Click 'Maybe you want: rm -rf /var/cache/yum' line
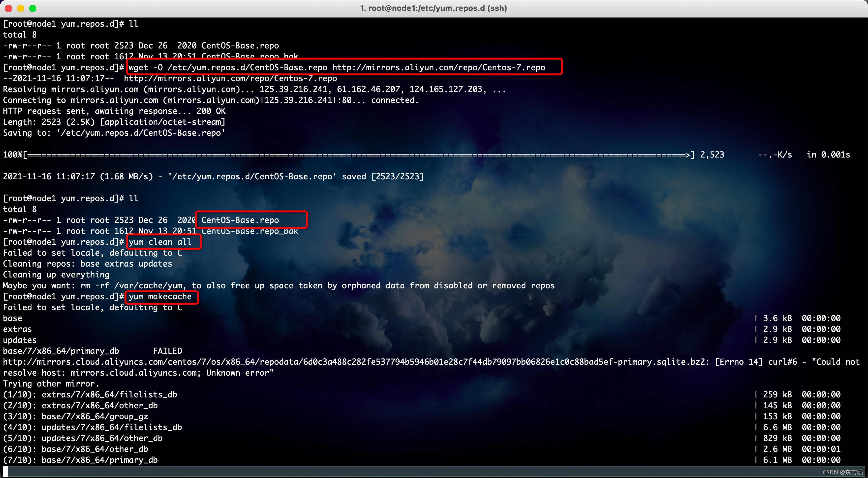The height and width of the screenshot is (478, 868). (x=279, y=285)
